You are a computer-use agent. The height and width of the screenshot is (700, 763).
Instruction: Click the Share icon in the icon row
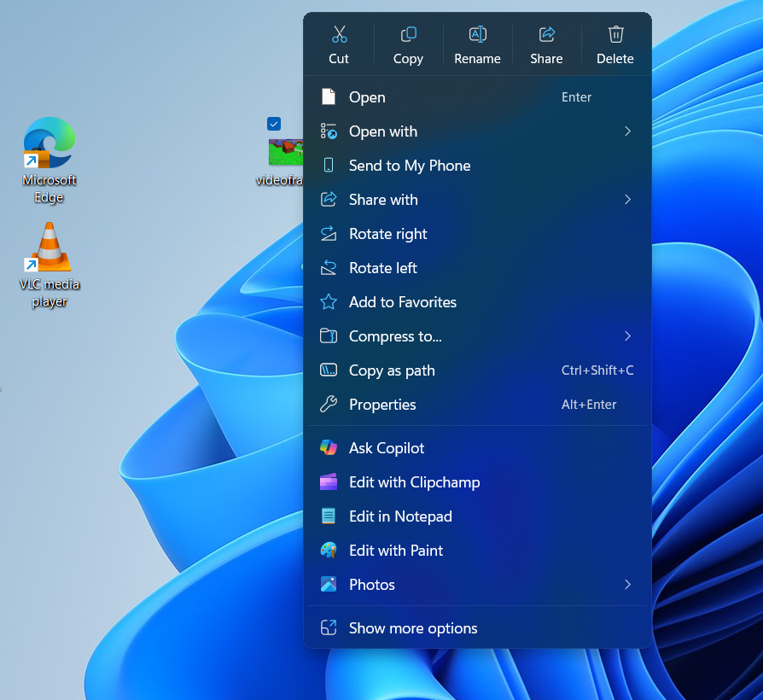pyautogui.click(x=546, y=34)
